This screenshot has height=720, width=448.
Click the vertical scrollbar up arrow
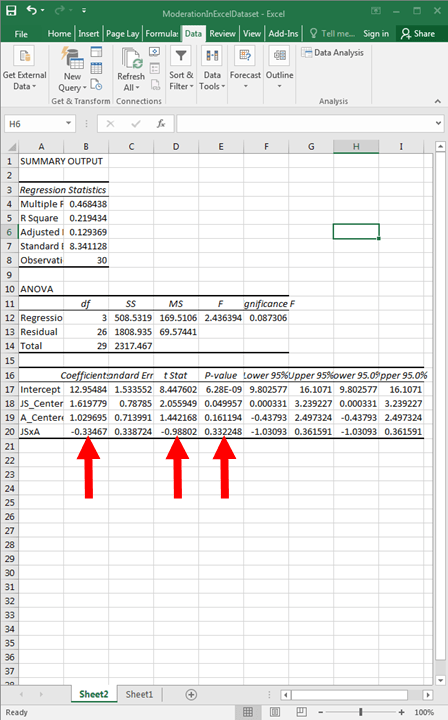(440, 147)
